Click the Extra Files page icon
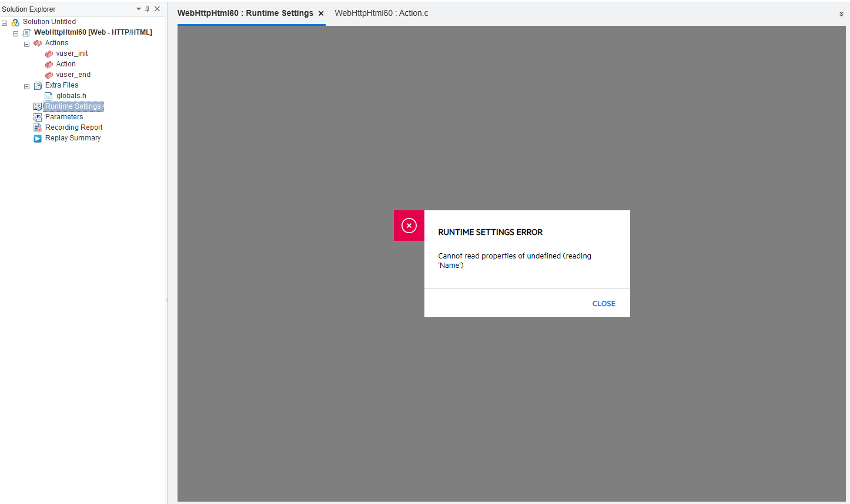This screenshot has height=504, width=850. click(37, 85)
